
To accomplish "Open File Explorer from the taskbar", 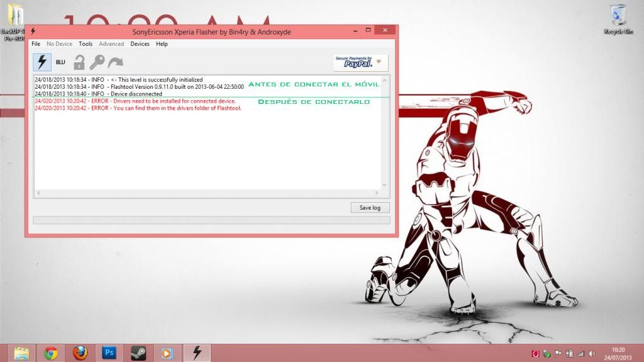I will 21,353.
